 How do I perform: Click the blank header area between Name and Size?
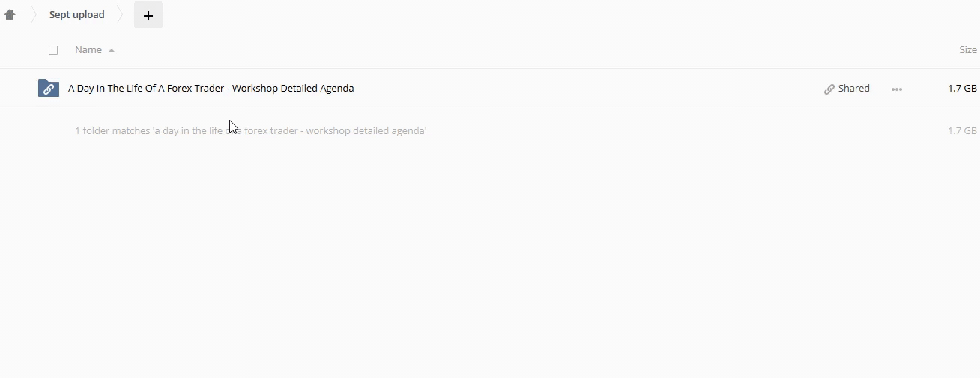tap(524, 49)
